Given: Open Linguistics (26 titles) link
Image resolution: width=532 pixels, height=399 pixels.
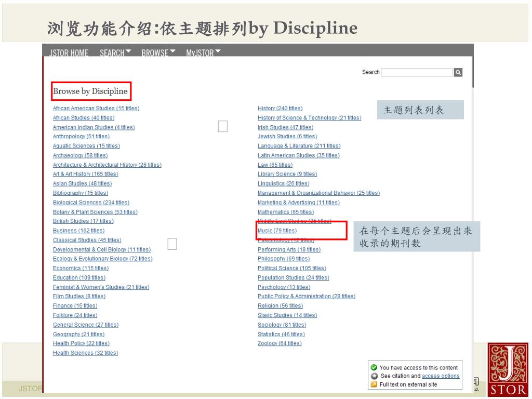Looking at the screenshot, I should click(x=283, y=183).
